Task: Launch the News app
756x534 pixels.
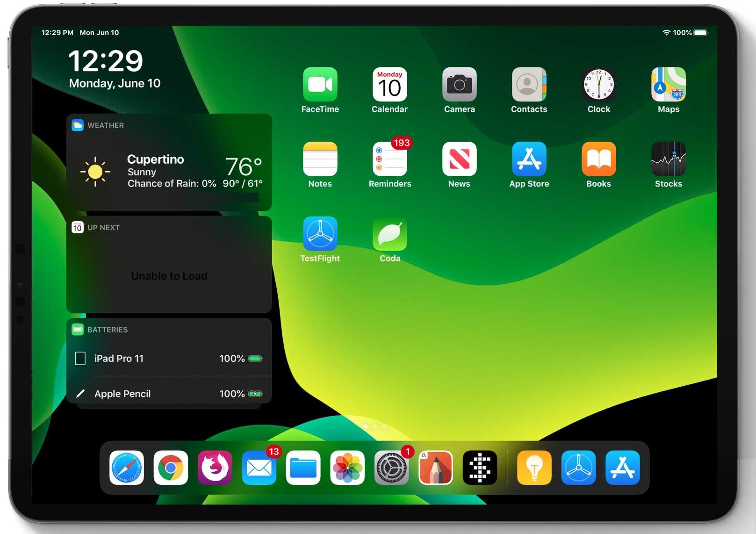Action: pos(460,159)
